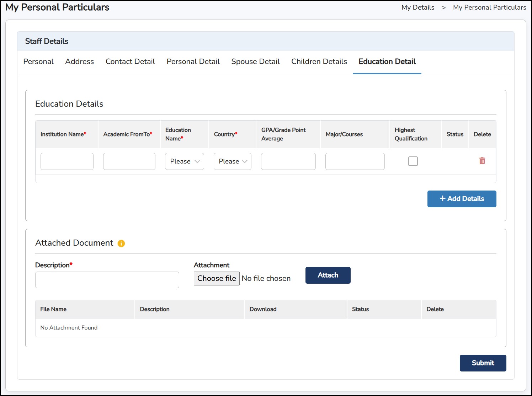Viewport: 532px width, 396px height.
Task: Click the Academic FromTo input field
Action: tap(129, 161)
